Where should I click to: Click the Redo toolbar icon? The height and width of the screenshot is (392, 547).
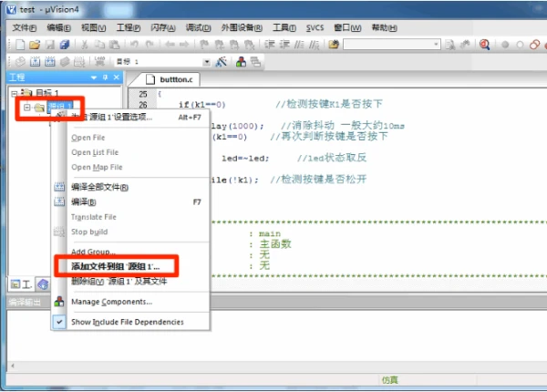point(150,45)
